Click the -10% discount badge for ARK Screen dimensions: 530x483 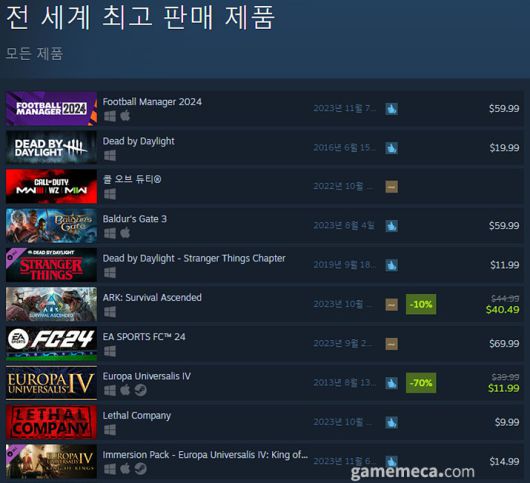pos(421,304)
